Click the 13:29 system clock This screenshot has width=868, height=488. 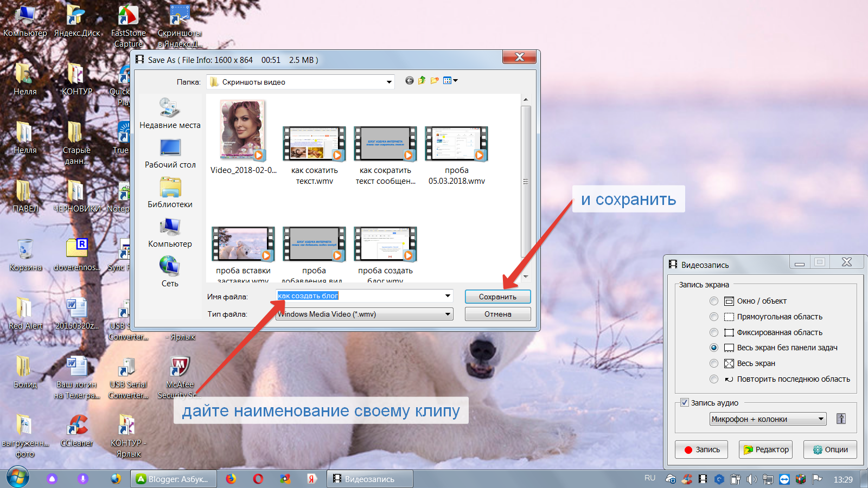(x=843, y=479)
